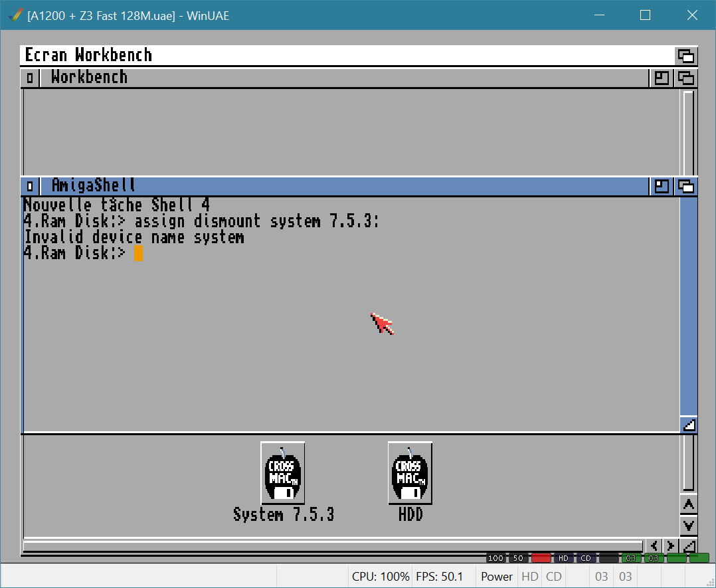Activate the Workbench window title bar

point(332,78)
